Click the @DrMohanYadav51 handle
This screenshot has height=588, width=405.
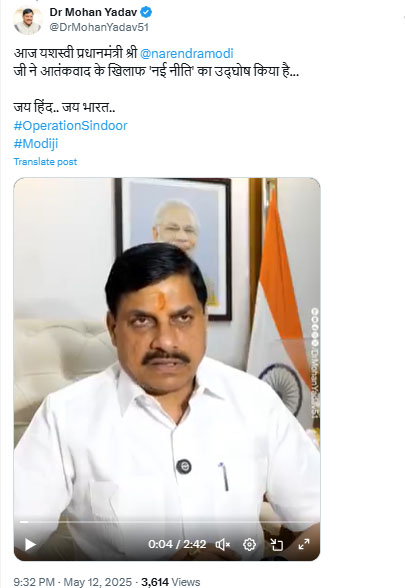pos(99,27)
